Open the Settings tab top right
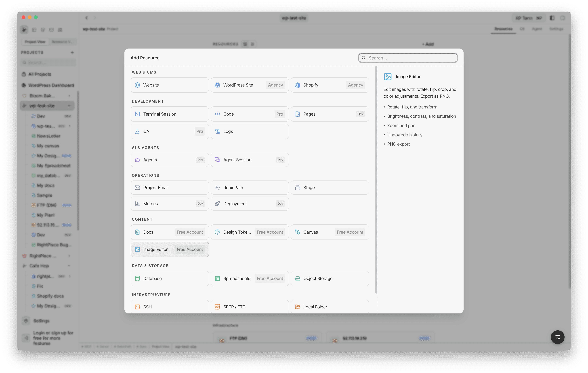Screen dimensions: 588x373 click(556, 29)
